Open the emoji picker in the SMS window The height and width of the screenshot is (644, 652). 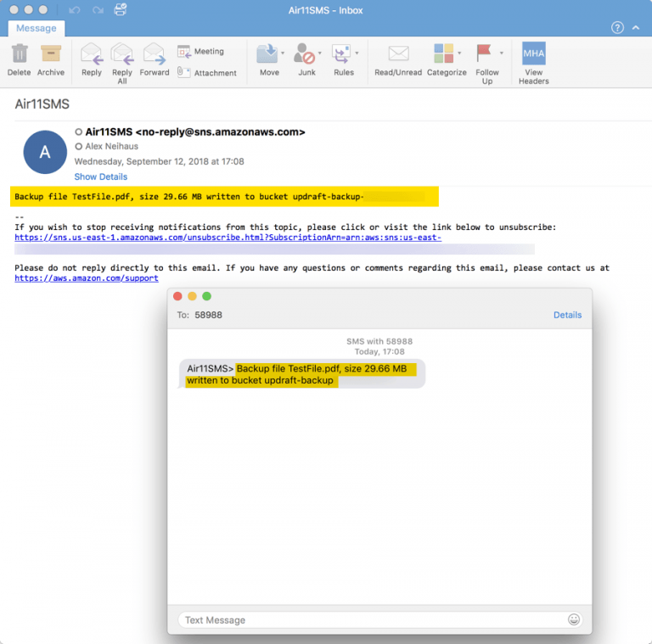point(574,619)
